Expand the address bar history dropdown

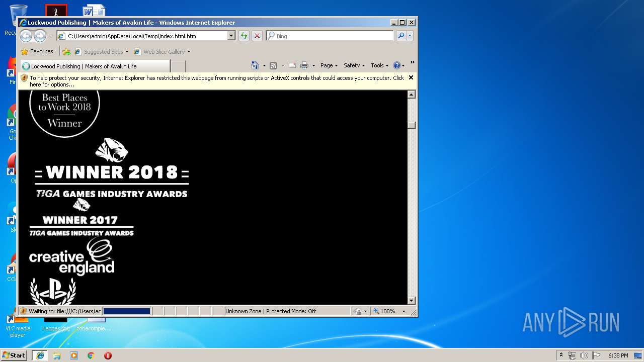coord(231,36)
